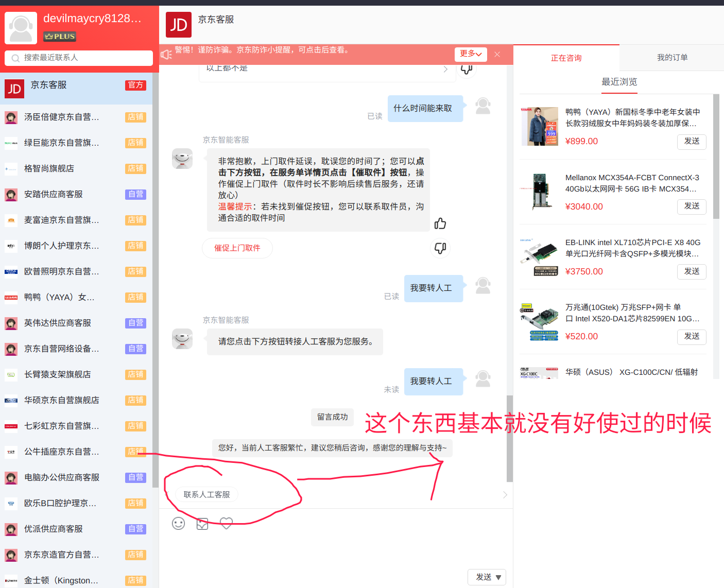Open 格智尚旗舰店 conversation
Image resolution: width=724 pixels, height=588 pixels.
pyautogui.click(x=76, y=169)
